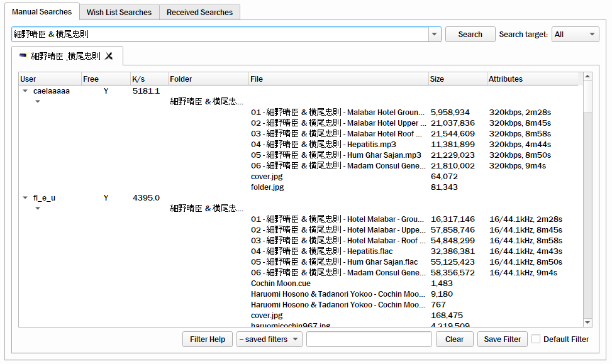
Task: Open the search history dropdown arrow
Action: pyautogui.click(x=435, y=35)
